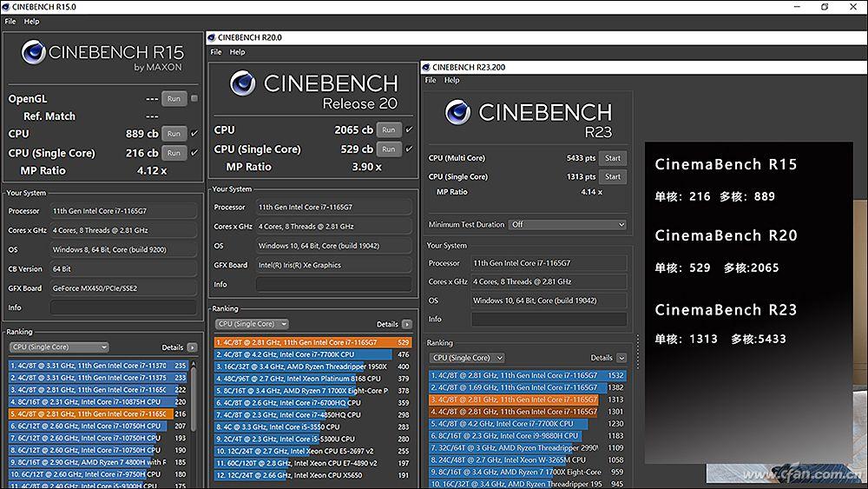Image resolution: width=868 pixels, height=489 pixels.
Task: Click R20.0 title bar app icon
Action: [x=211, y=37]
